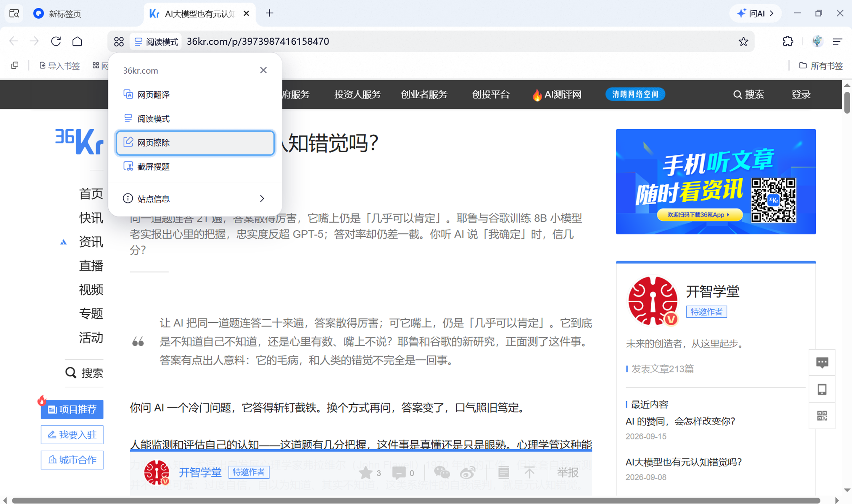Open the 所有书签 folder
This screenshot has width=852, height=504.
click(x=821, y=66)
